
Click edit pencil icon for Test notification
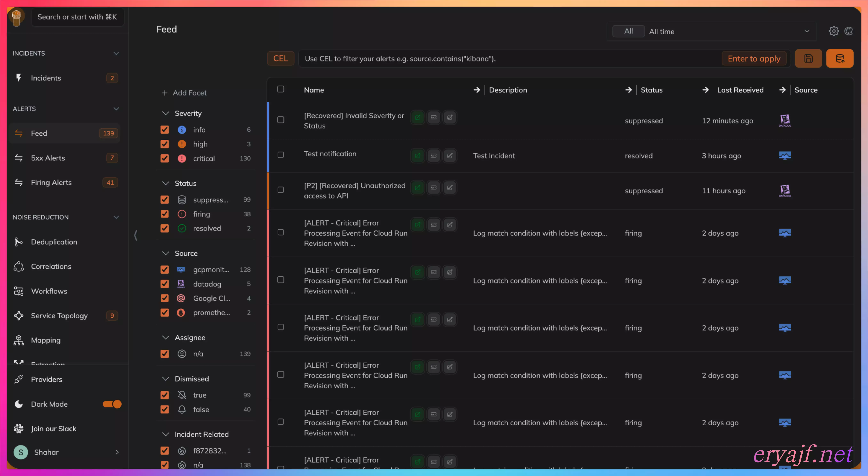pos(450,156)
